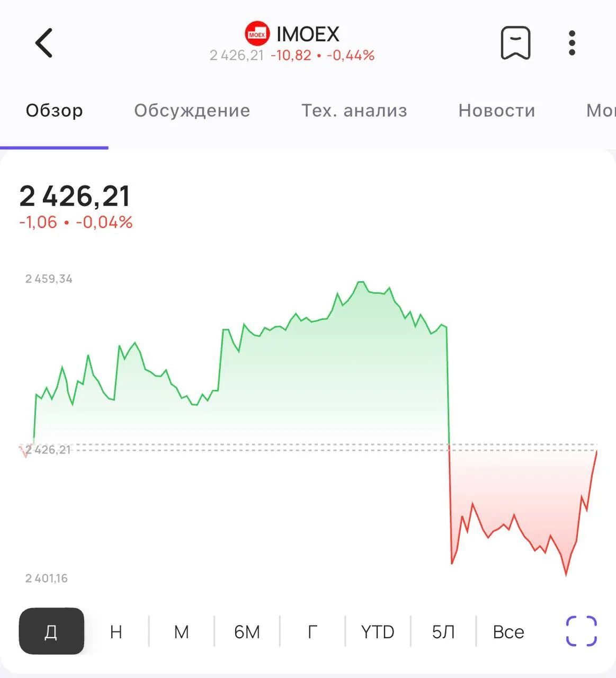Expand chart with fullscreen bracket icon
Image resolution: width=616 pixels, height=678 pixels.
(x=582, y=631)
